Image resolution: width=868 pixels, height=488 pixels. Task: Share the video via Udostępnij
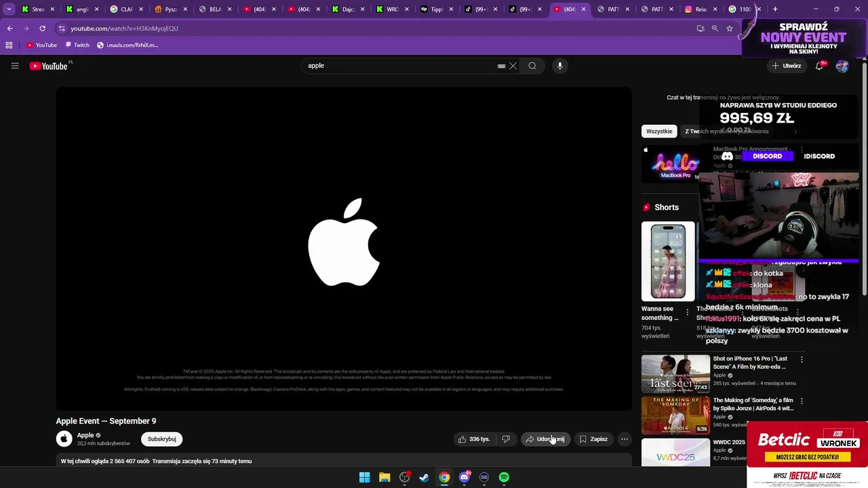[x=545, y=439]
